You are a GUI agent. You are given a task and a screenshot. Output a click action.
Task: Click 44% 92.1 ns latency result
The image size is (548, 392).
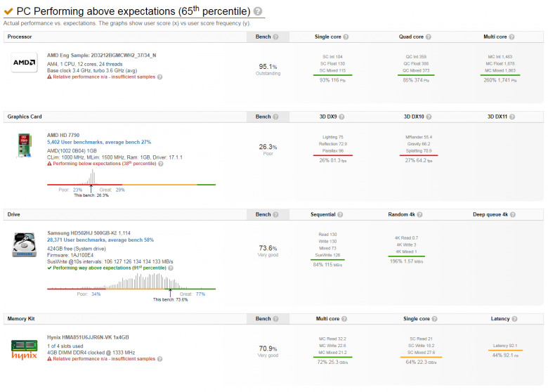[x=505, y=355]
